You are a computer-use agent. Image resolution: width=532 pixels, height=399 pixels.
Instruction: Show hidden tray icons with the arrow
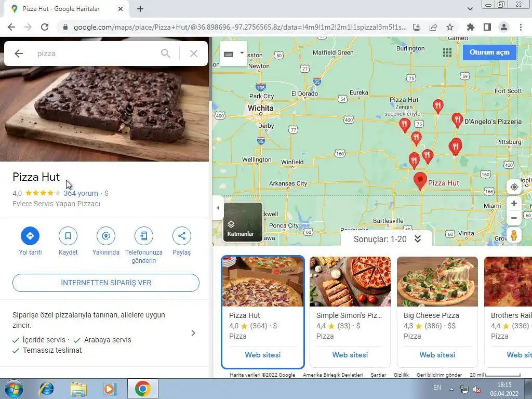tap(451, 389)
